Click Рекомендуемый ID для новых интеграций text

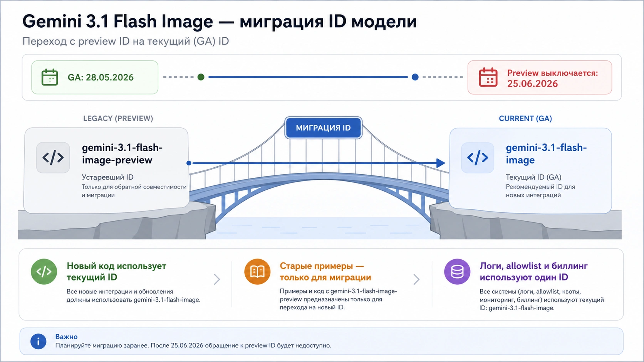(x=540, y=191)
